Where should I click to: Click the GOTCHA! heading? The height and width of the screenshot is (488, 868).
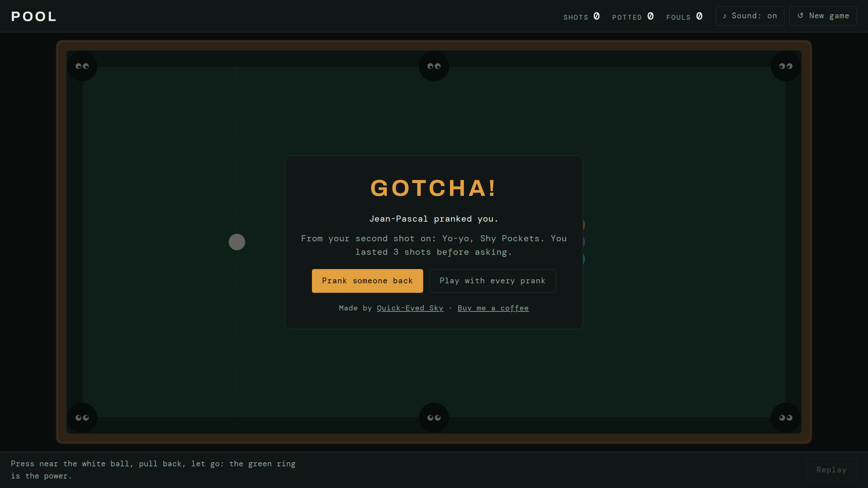point(434,188)
